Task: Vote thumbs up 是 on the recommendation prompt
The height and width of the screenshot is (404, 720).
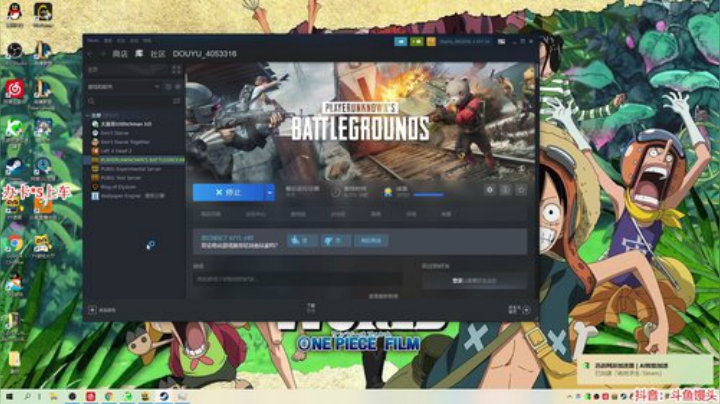Action: pyautogui.click(x=302, y=240)
